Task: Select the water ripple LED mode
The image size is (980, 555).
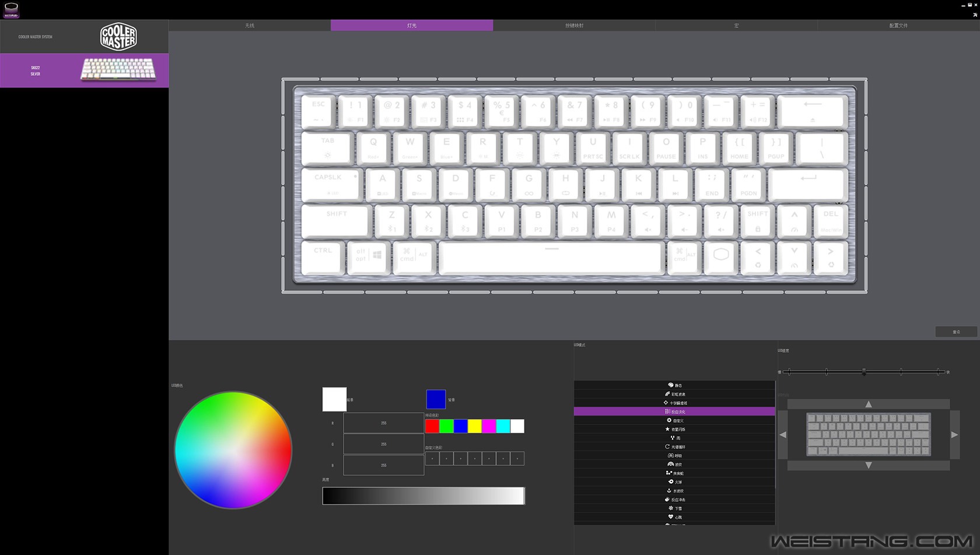Action: click(x=674, y=490)
